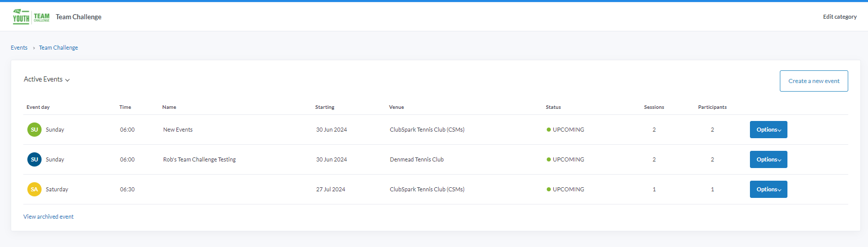Click the Participants column header
The image size is (868, 247).
tap(712, 107)
